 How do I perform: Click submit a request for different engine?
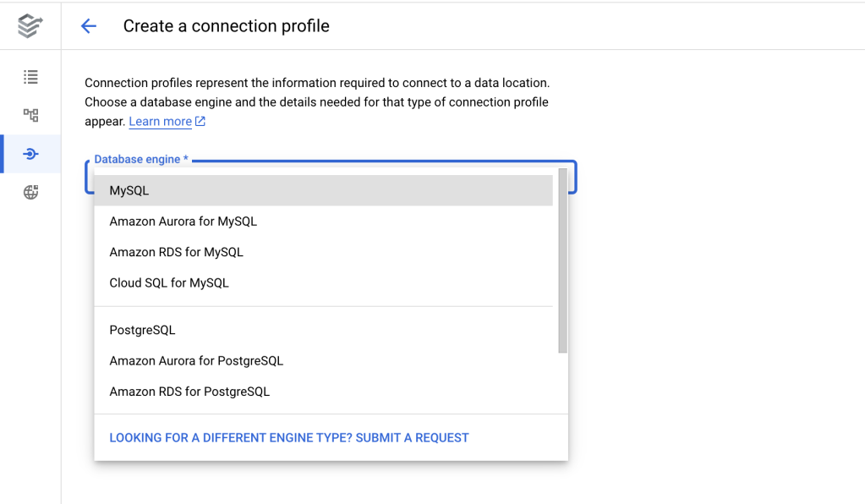[289, 438]
